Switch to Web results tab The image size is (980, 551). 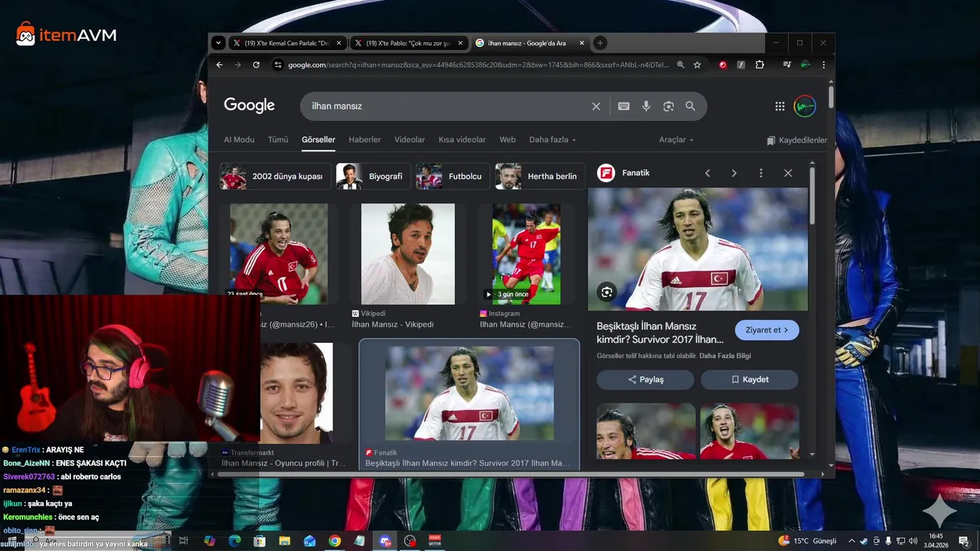(508, 140)
